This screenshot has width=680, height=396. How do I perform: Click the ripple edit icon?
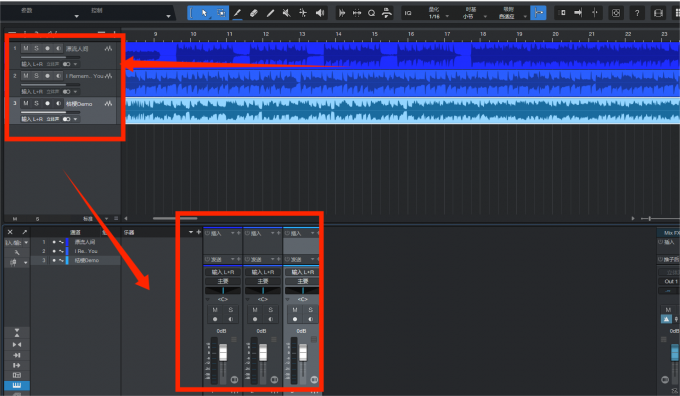click(x=595, y=13)
